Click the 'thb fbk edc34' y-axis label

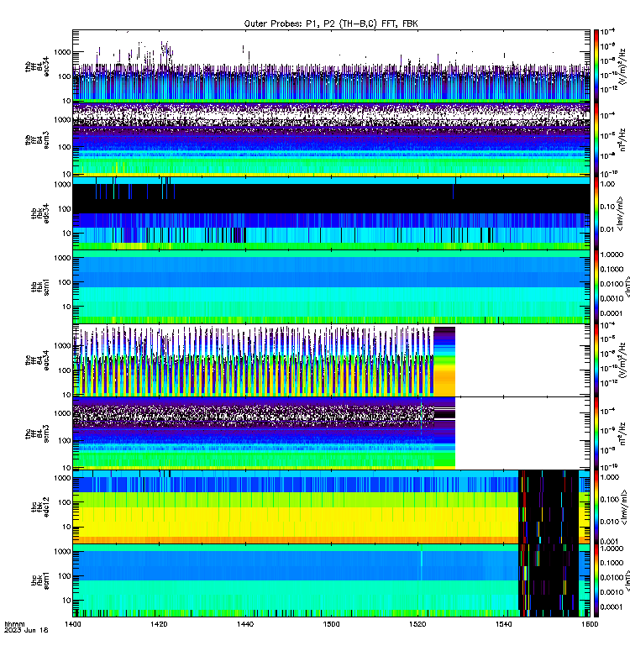(x=40, y=213)
